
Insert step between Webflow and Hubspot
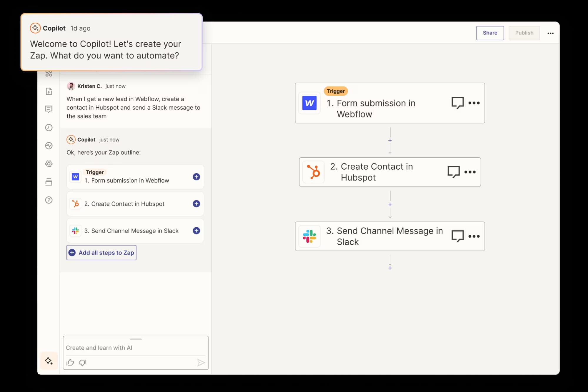click(x=390, y=141)
